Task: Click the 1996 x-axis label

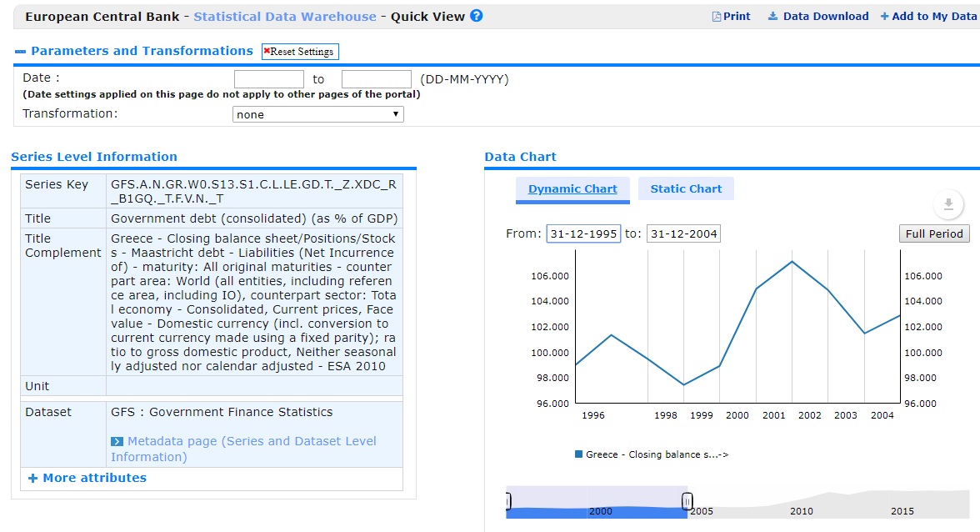Action: tap(593, 415)
